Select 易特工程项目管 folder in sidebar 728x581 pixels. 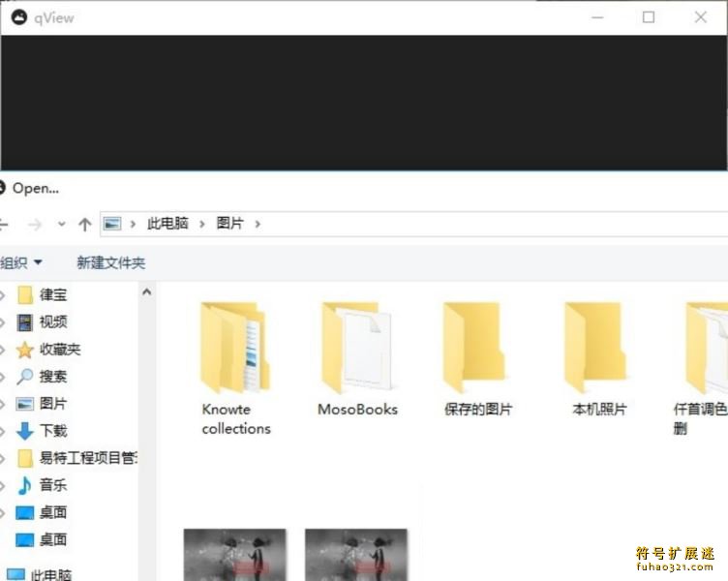coord(88,458)
